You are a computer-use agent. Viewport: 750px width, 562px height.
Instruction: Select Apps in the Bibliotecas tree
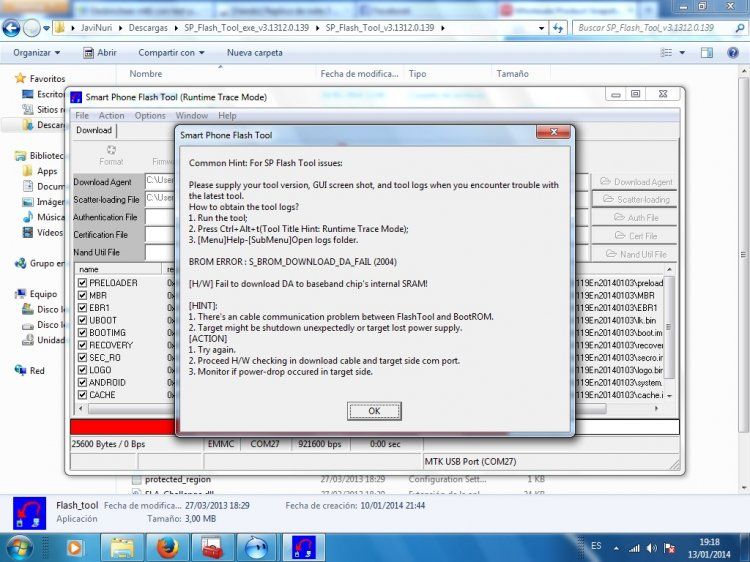[47, 171]
